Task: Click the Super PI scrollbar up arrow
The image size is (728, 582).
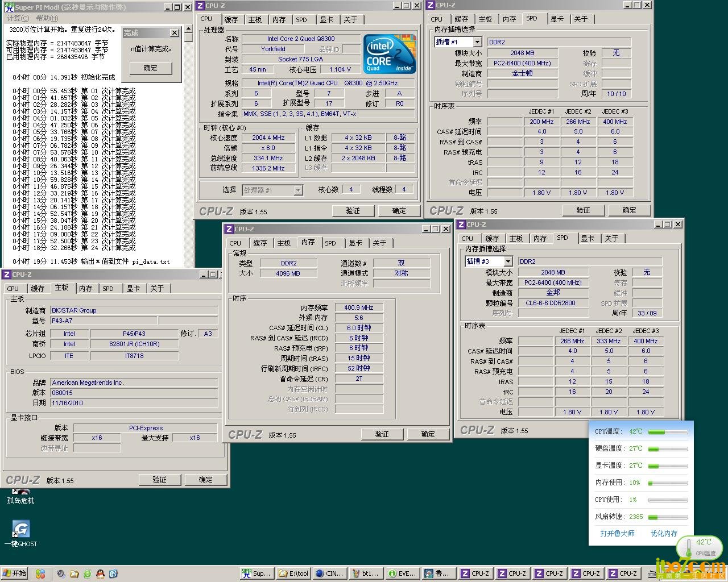Action: (188, 28)
